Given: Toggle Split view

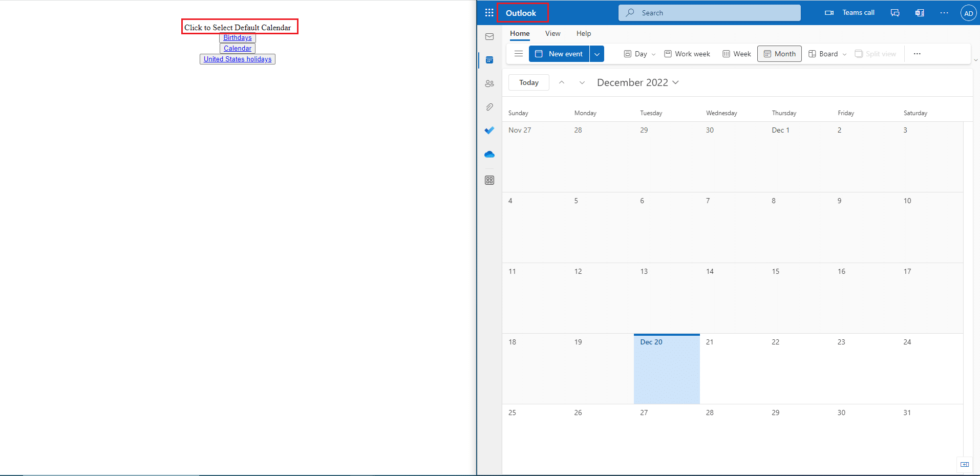Looking at the screenshot, I should (876, 54).
